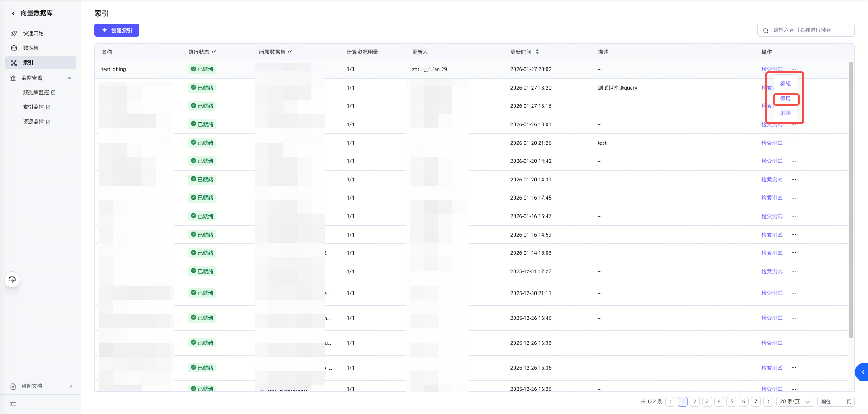Open more actions for the 2025-12-31 17:27 row
The height and width of the screenshot is (414, 868).
[x=794, y=271]
